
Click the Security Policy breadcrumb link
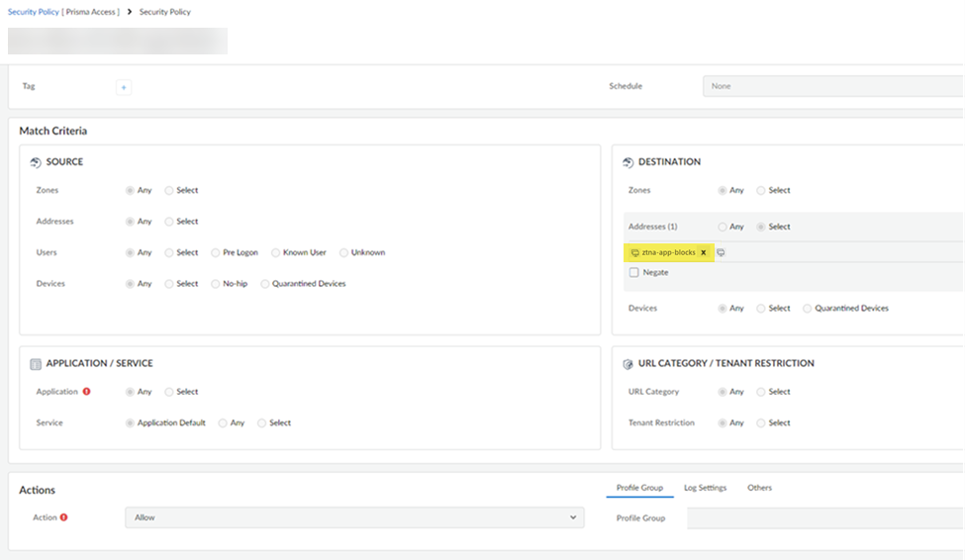click(x=34, y=12)
